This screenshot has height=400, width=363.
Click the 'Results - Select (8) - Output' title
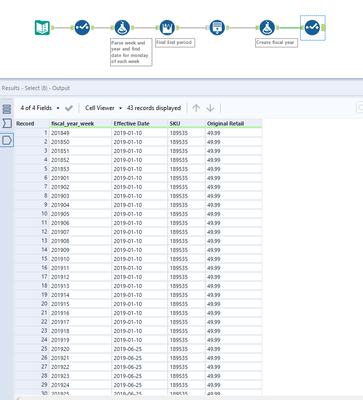(36, 88)
